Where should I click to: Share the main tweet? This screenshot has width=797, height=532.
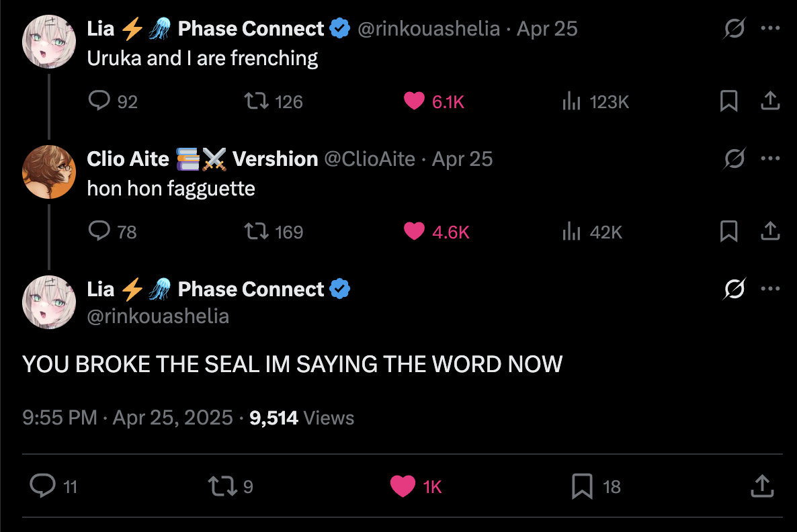pyautogui.click(x=761, y=486)
